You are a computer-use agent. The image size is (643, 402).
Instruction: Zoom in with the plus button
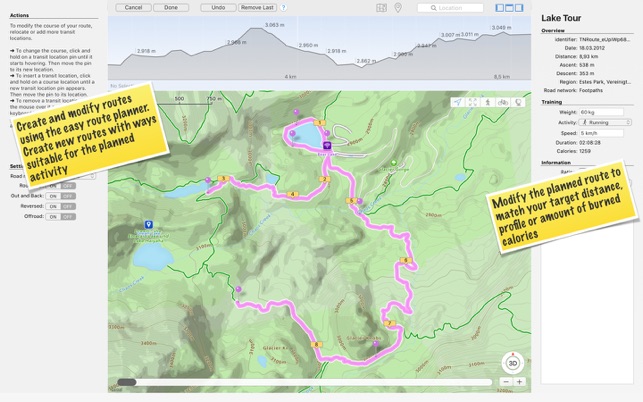(519, 381)
